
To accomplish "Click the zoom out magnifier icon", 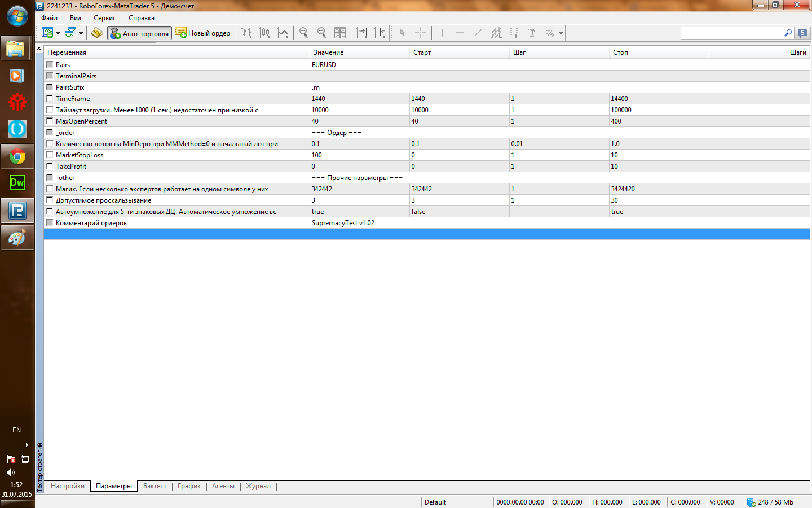I will tap(322, 33).
